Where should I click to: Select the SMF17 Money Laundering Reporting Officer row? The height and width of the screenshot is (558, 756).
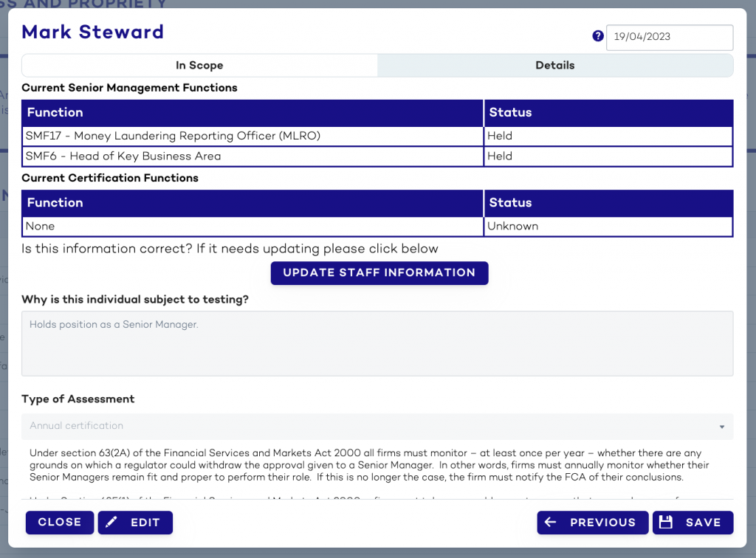377,136
